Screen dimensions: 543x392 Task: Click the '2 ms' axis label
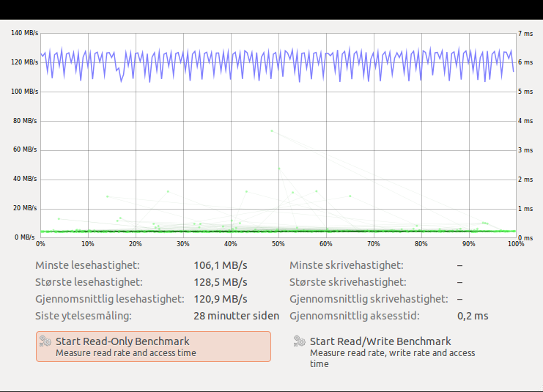525,180
